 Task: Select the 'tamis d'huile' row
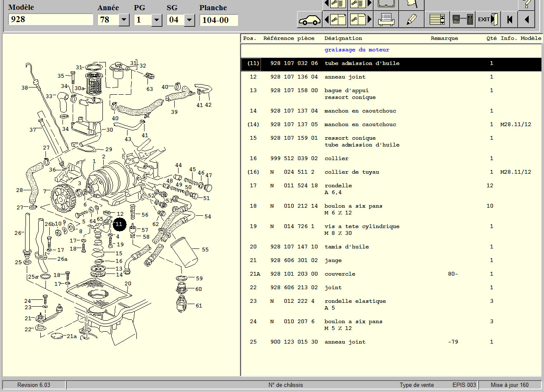point(391,247)
